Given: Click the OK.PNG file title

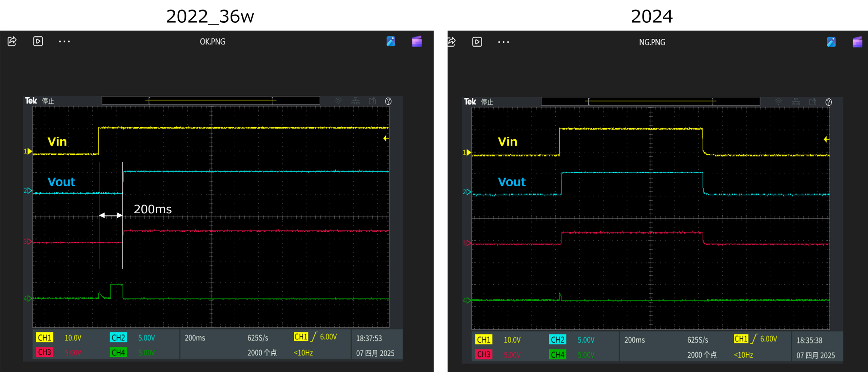Looking at the screenshot, I should [x=212, y=42].
